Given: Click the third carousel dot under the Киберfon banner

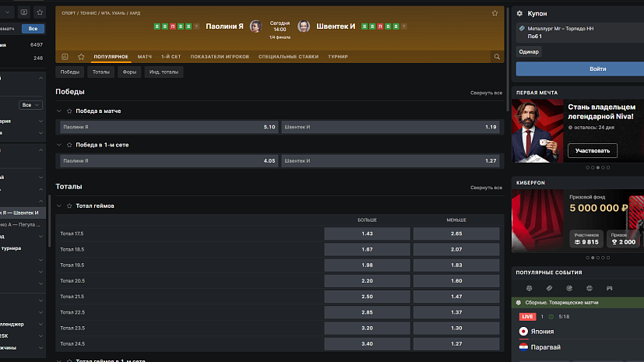Looking at the screenshot, I should coord(598,257).
